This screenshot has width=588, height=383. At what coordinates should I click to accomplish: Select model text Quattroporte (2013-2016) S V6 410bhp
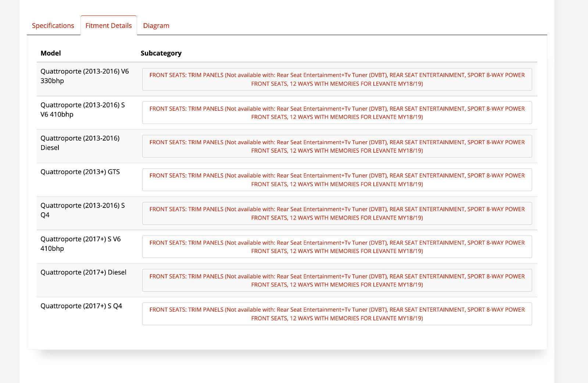[83, 110]
